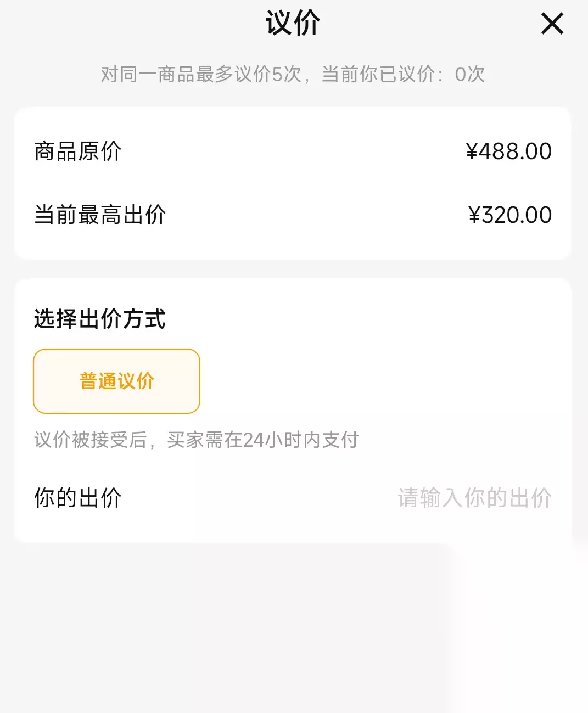Click the gray gap between the two white cards
Screen dimensions: 588x713
point(293,269)
